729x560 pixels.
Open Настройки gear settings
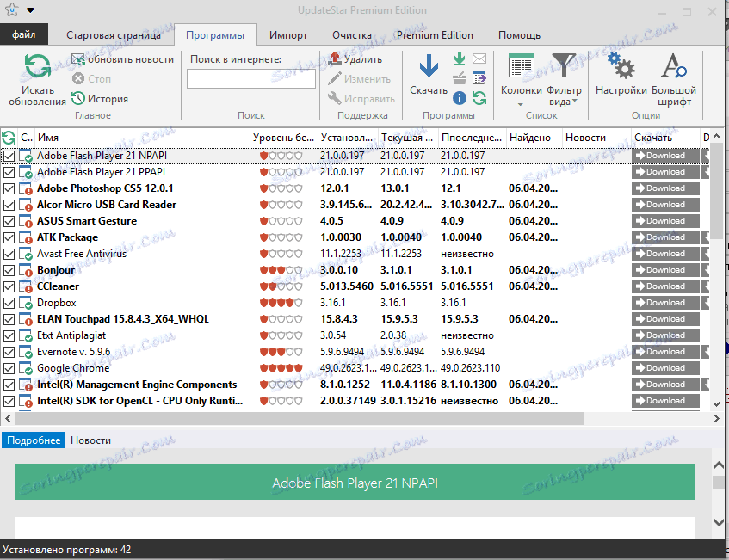pos(621,68)
